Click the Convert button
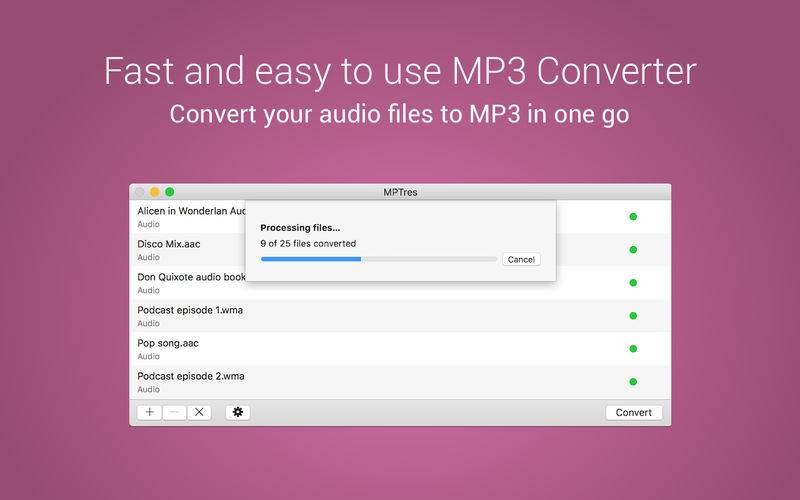The width and height of the screenshot is (800, 500). (x=634, y=412)
